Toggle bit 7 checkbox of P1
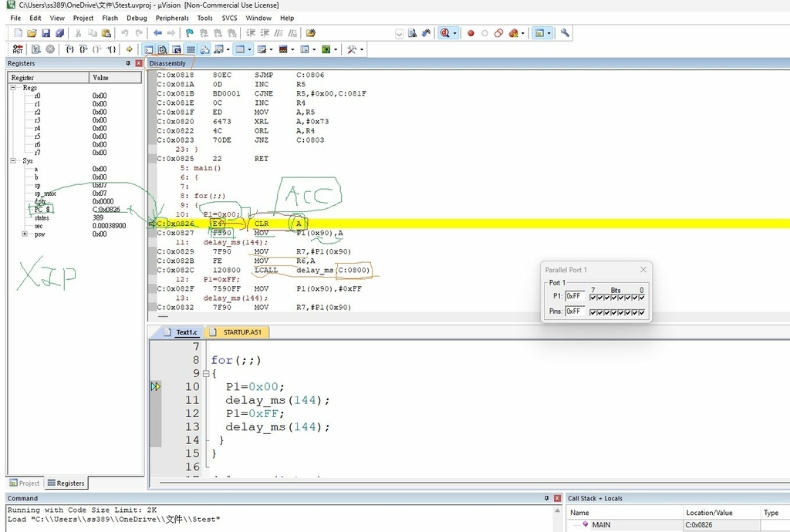Screen dimensions: 790x532 point(592,297)
